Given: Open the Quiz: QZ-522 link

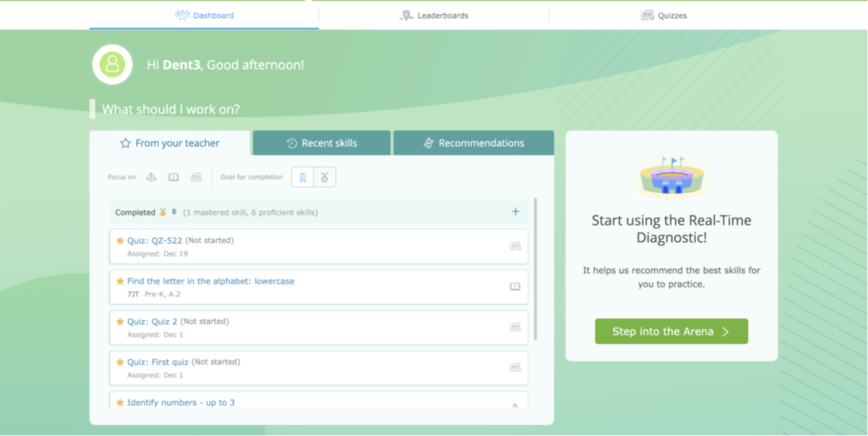Looking at the screenshot, I should [x=155, y=240].
